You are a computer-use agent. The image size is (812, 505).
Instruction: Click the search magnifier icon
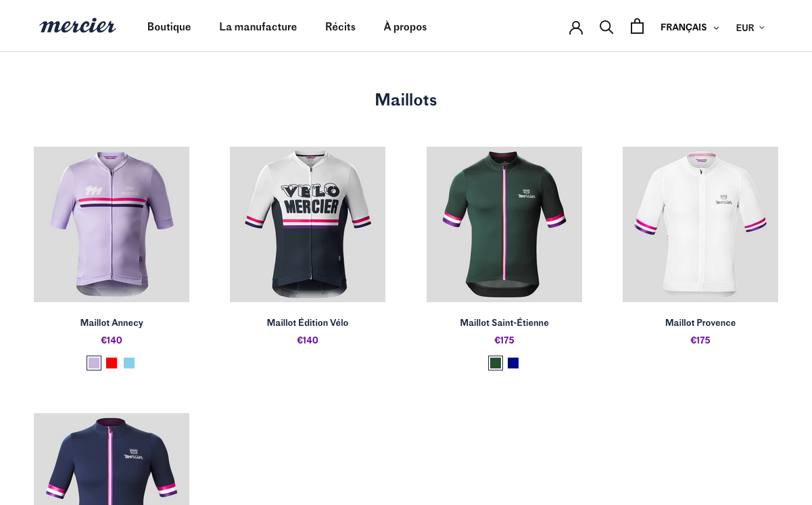[x=606, y=27]
